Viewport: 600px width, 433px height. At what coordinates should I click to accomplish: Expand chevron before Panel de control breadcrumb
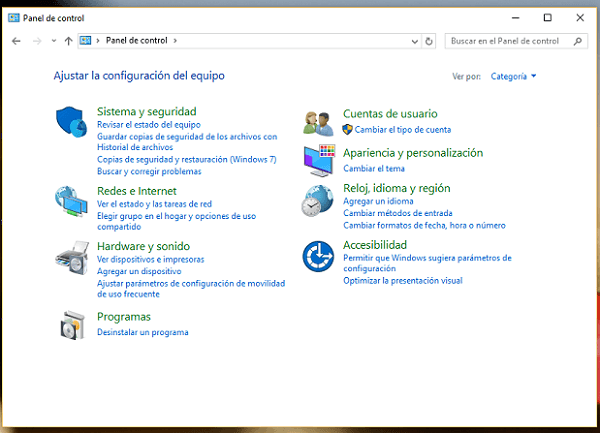tap(98, 41)
